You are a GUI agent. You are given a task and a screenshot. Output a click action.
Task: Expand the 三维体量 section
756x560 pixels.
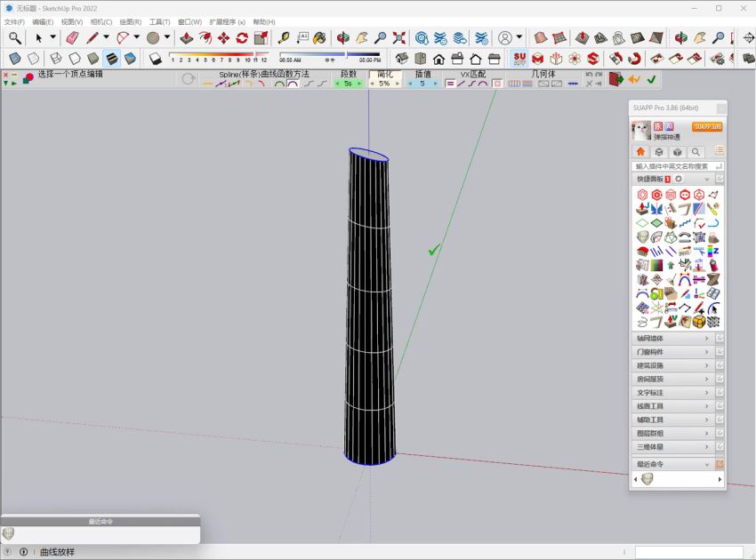pyautogui.click(x=672, y=447)
